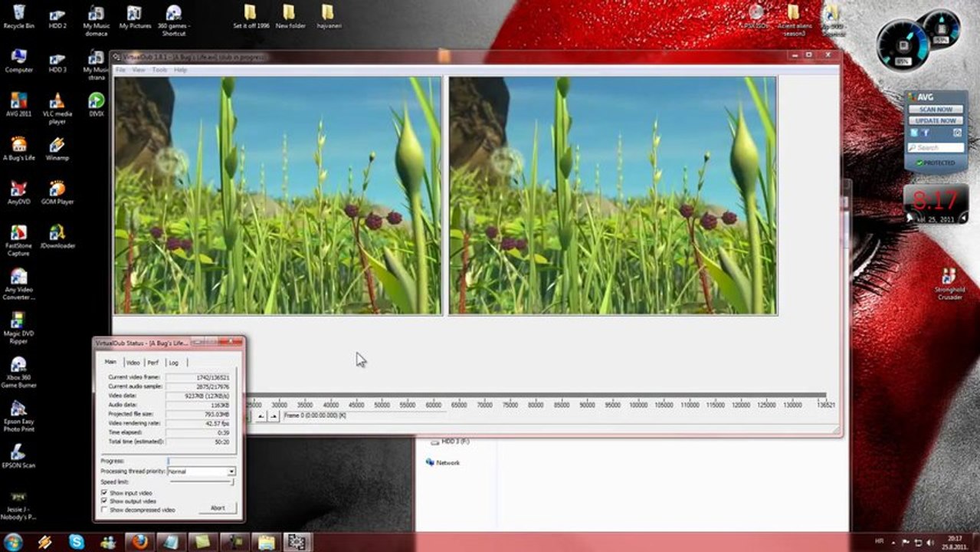Click the input video preview pane
980x552 pixels.
click(x=277, y=195)
